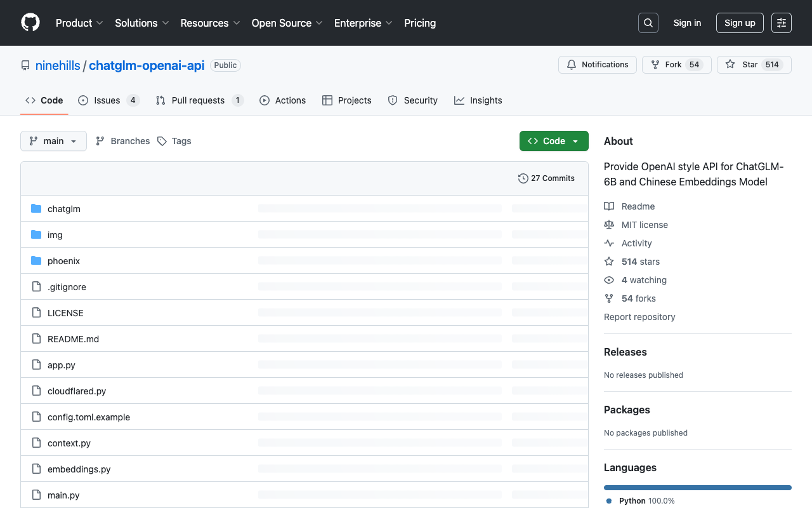Click the watching eye icon
This screenshot has width=812, height=508.
tap(609, 280)
